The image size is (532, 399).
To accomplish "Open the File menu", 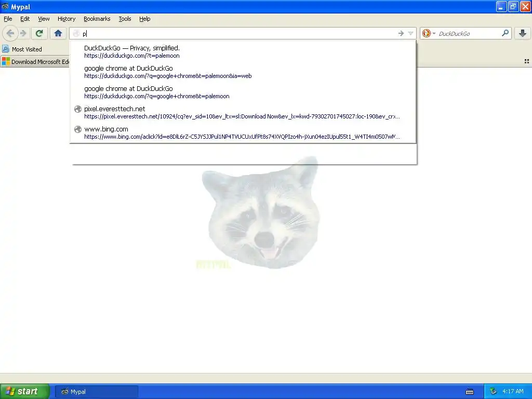I will tap(8, 19).
